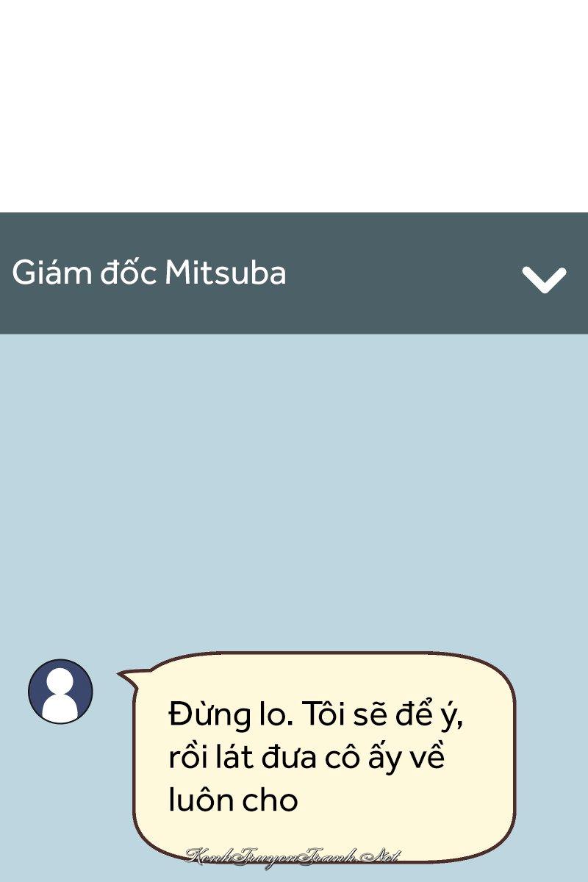The height and width of the screenshot is (882, 588).
Task: Open the KenhTruyenTranh.Net watermark link
Action: (x=292, y=856)
